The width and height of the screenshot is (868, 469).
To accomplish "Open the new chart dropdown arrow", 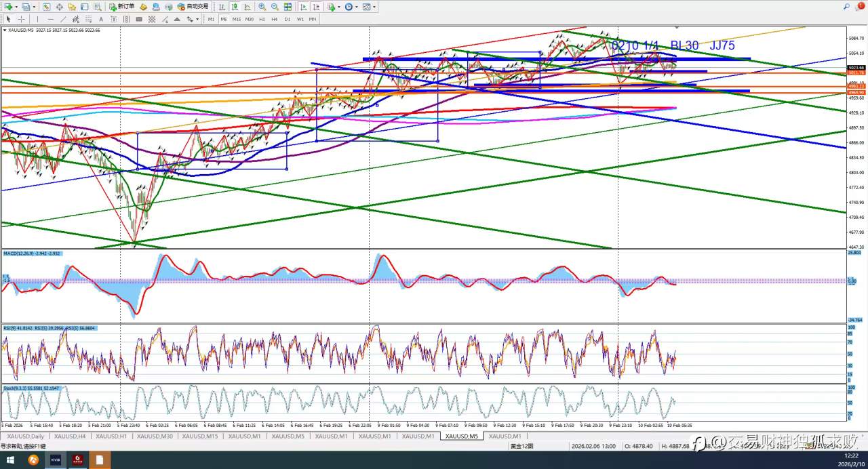I will pos(16,7).
